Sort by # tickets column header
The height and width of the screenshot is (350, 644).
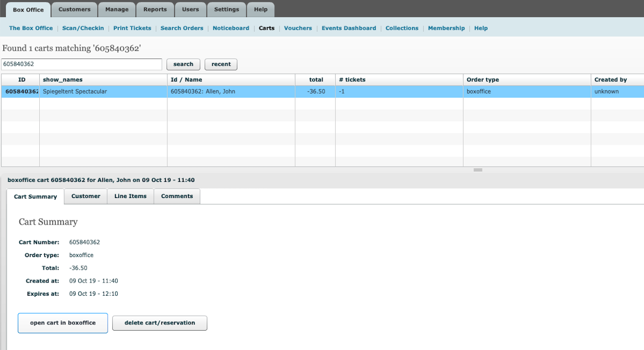(399, 80)
